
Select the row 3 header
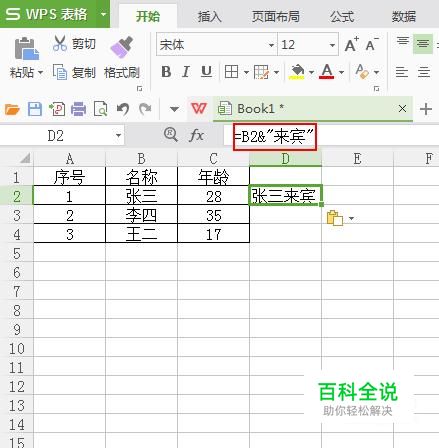coord(17,215)
